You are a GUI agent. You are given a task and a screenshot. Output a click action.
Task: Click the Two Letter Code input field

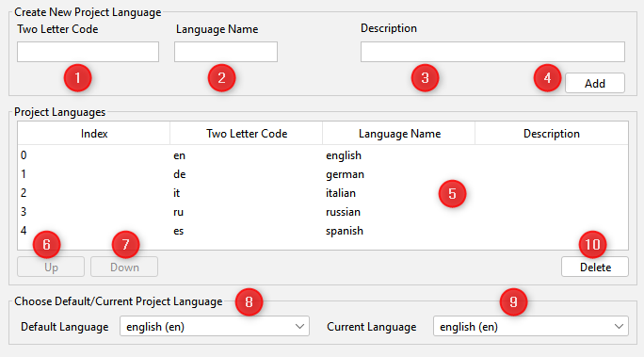click(x=88, y=52)
